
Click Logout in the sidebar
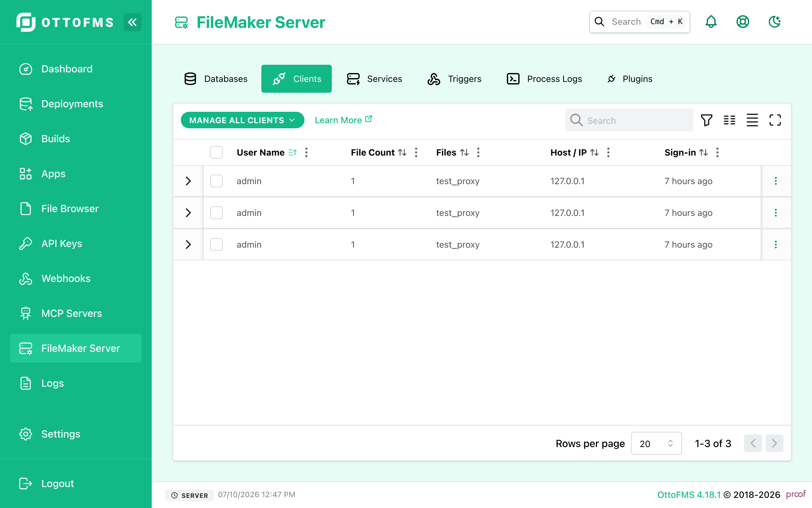click(x=76, y=484)
